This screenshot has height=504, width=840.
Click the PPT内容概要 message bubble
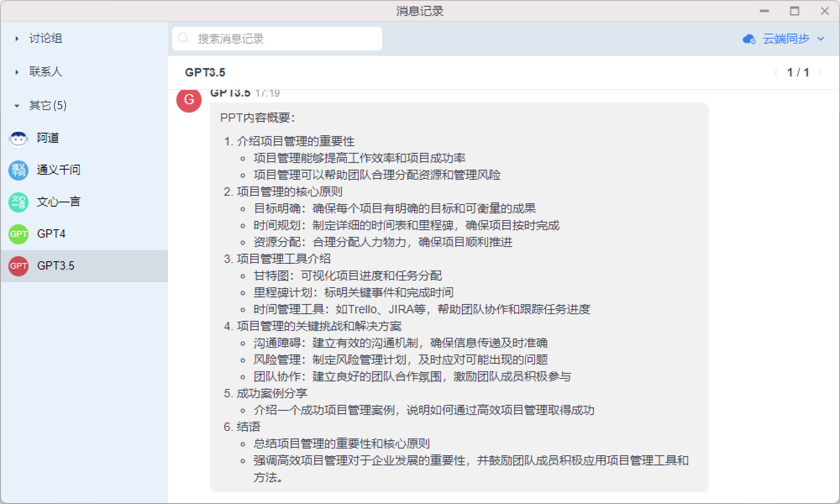point(459,297)
